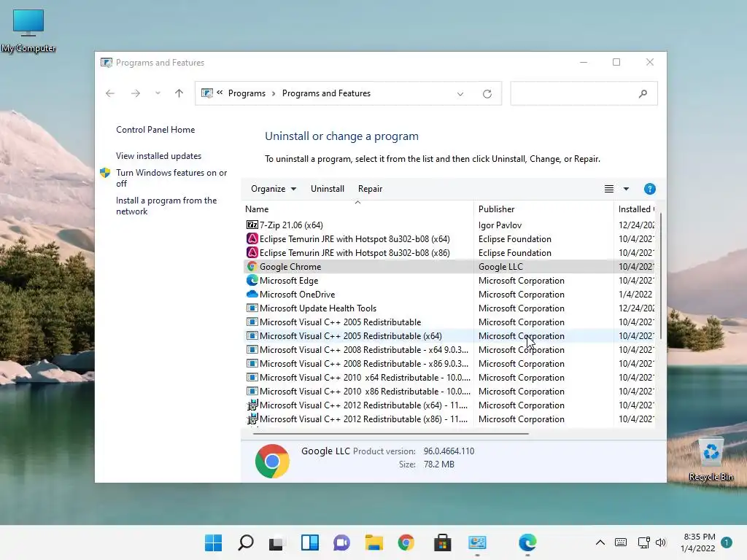Click the search magnifier icon
The image size is (747, 560).
point(643,94)
